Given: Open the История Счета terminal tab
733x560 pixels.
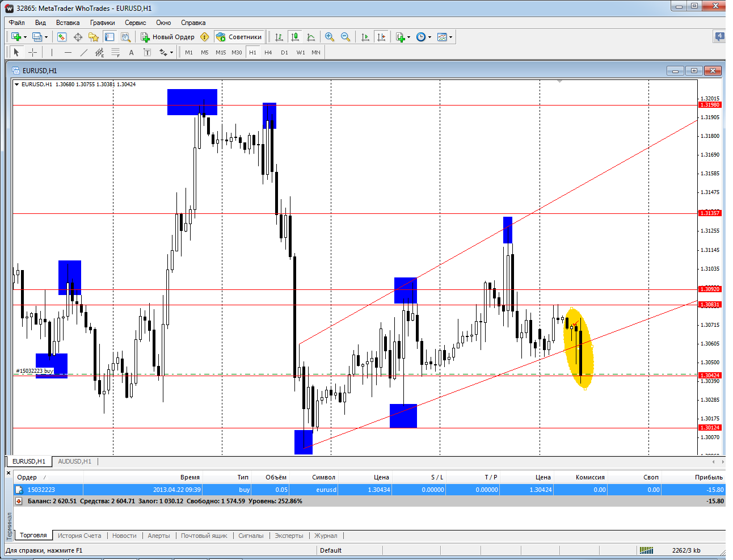Looking at the screenshot, I should (79, 536).
